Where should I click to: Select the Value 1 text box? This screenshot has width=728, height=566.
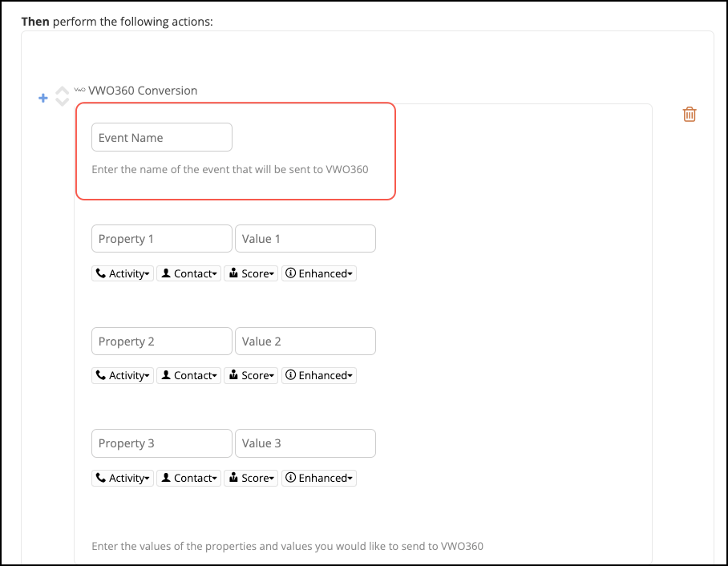[305, 239]
